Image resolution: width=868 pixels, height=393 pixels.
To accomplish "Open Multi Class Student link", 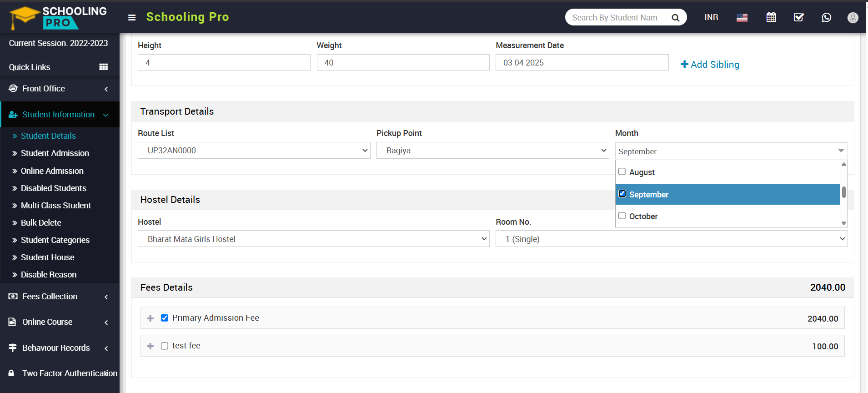I will [x=56, y=206].
